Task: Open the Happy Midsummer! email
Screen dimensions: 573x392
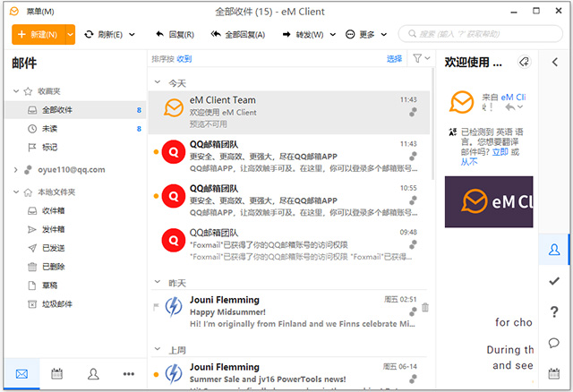Action: coord(288,311)
